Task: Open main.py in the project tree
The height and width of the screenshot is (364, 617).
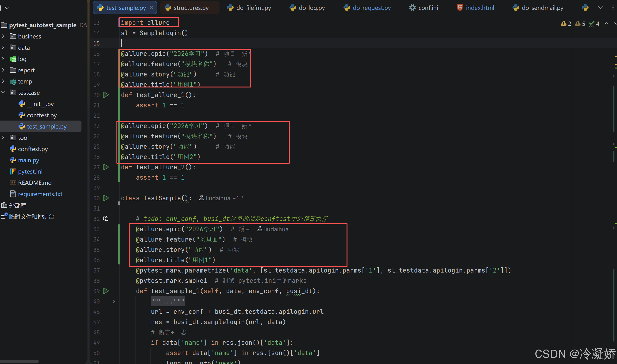Action: 28,160
